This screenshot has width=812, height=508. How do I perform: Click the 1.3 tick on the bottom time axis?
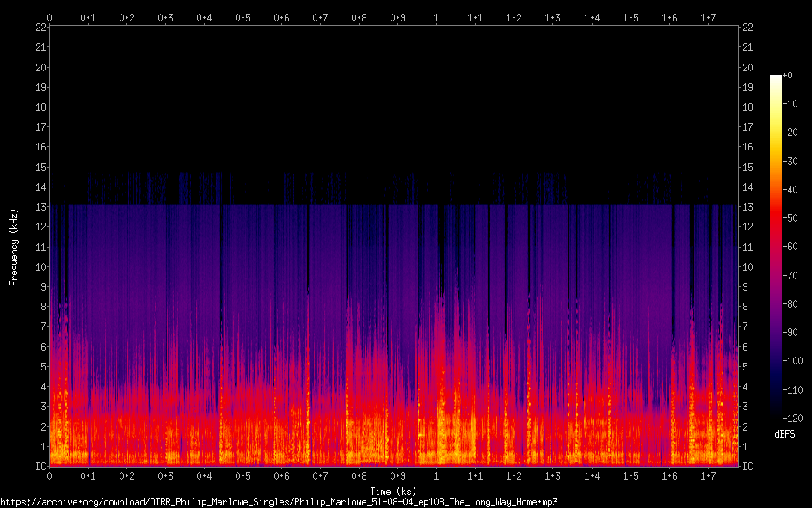(x=553, y=476)
